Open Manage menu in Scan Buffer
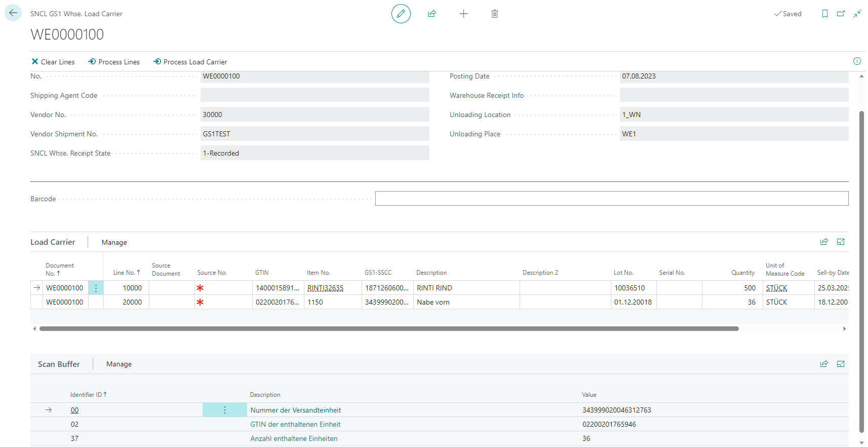Image resolution: width=868 pixels, height=447 pixels. tap(119, 364)
